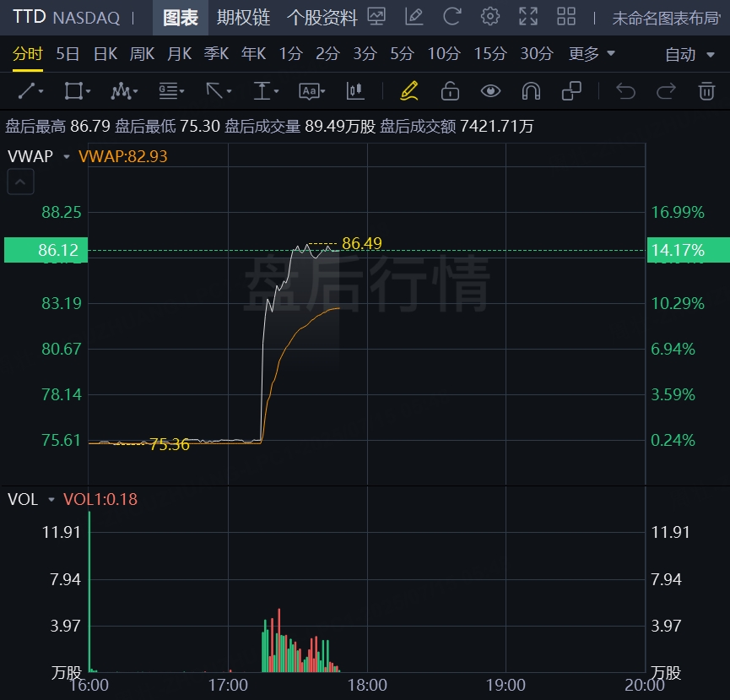This screenshot has height=700, width=730.
Task: Open the 更多 timeframe dropdown
Action: [592, 54]
